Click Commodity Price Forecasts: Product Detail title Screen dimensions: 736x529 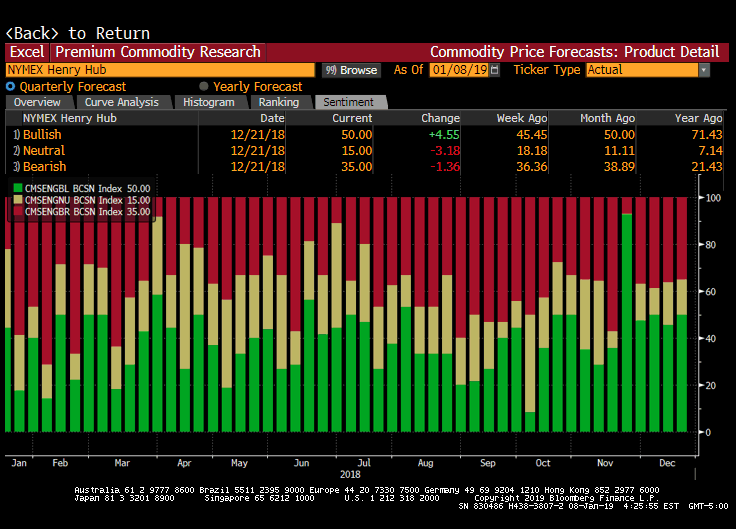(x=575, y=52)
